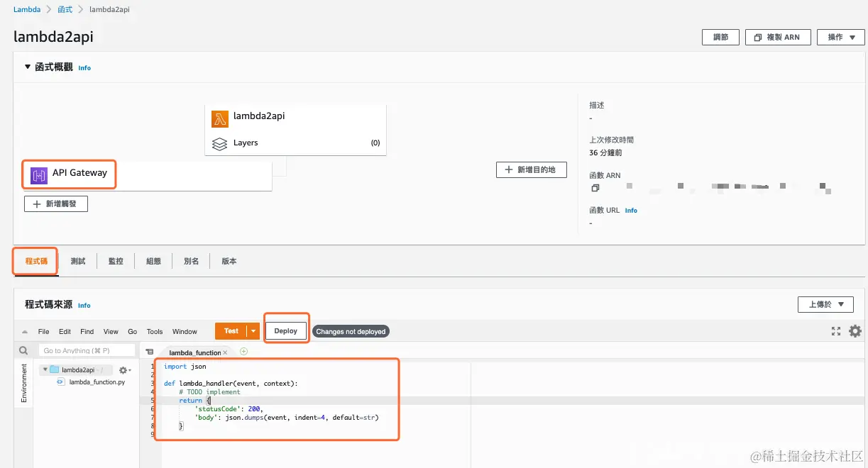Click the lambda2api folder icon

54,369
